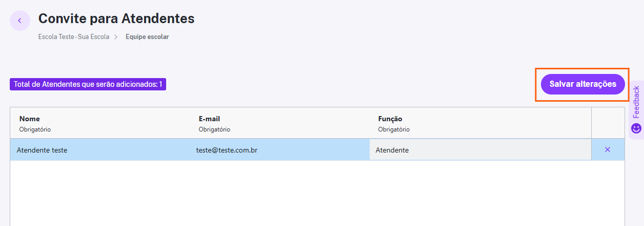Select the Equipe escolar breadcrumb
Image resolution: width=644 pixels, height=226 pixels.
[147, 37]
